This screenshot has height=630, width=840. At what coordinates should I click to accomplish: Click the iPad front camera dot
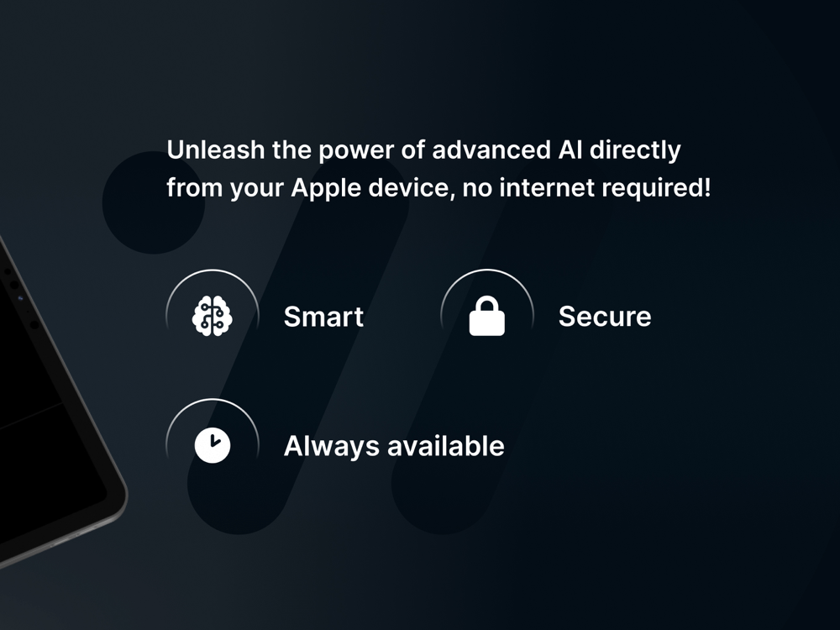click(21, 298)
